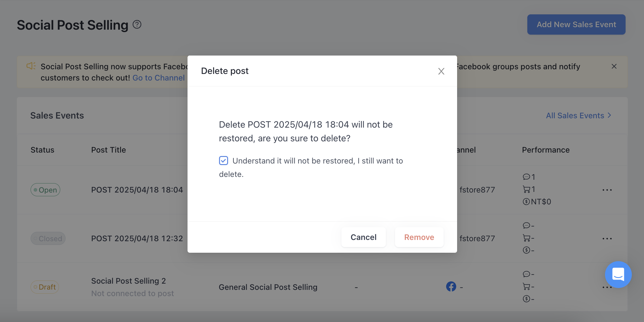Click fstore877 in the Open row

click(477, 190)
